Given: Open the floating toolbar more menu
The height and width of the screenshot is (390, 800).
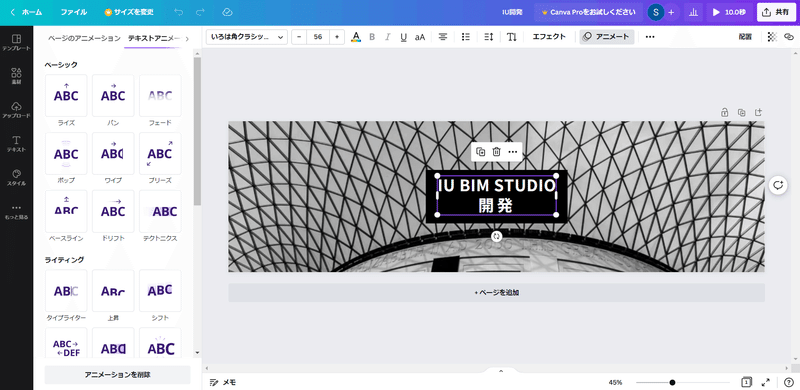Looking at the screenshot, I should click(x=513, y=152).
